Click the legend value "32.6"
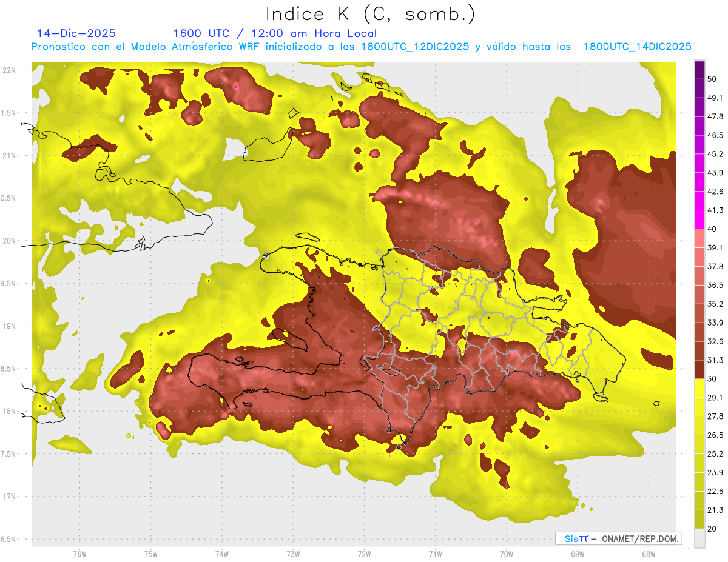 tap(715, 341)
